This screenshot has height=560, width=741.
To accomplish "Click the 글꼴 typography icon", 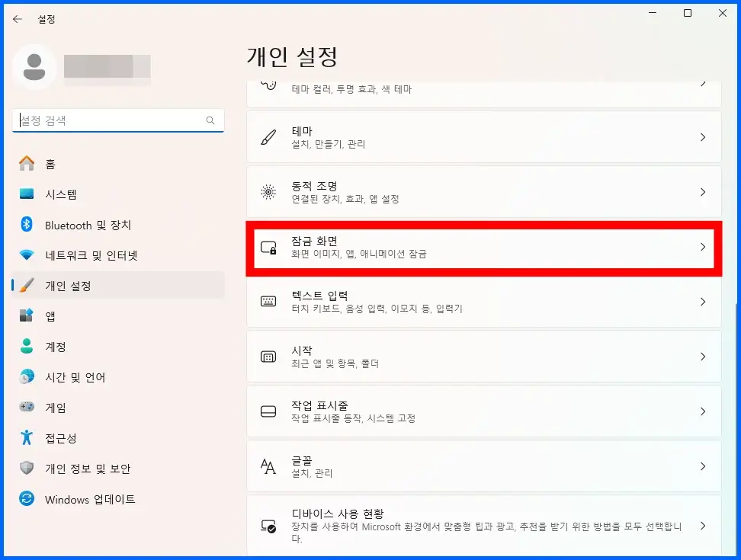I will (268, 466).
